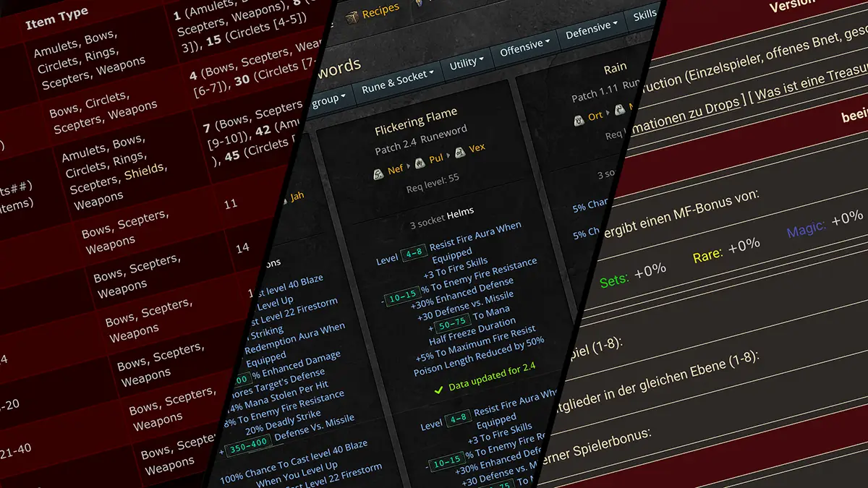Image resolution: width=868 pixels, height=488 pixels.
Task: Click the Ort rune stone icon
Action: click(x=578, y=119)
